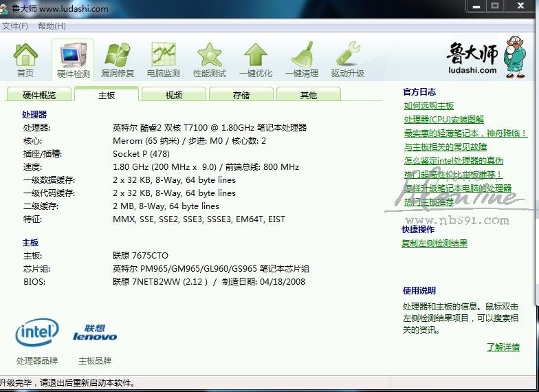Click the 处理器 section heading
The image size is (539, 392).
click(x=34, y=114)
